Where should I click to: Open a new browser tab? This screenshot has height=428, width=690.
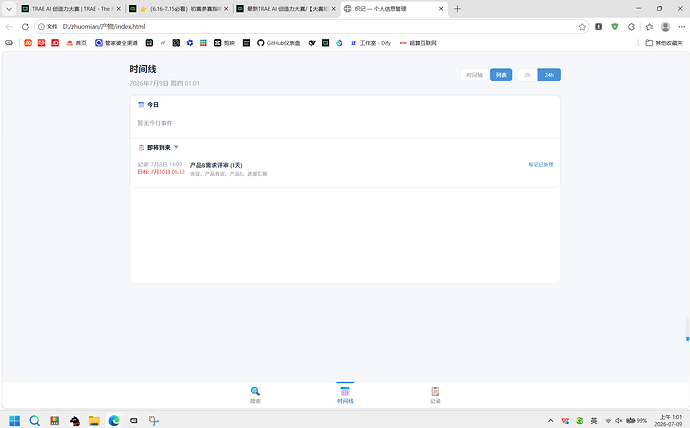click(457, 9)
